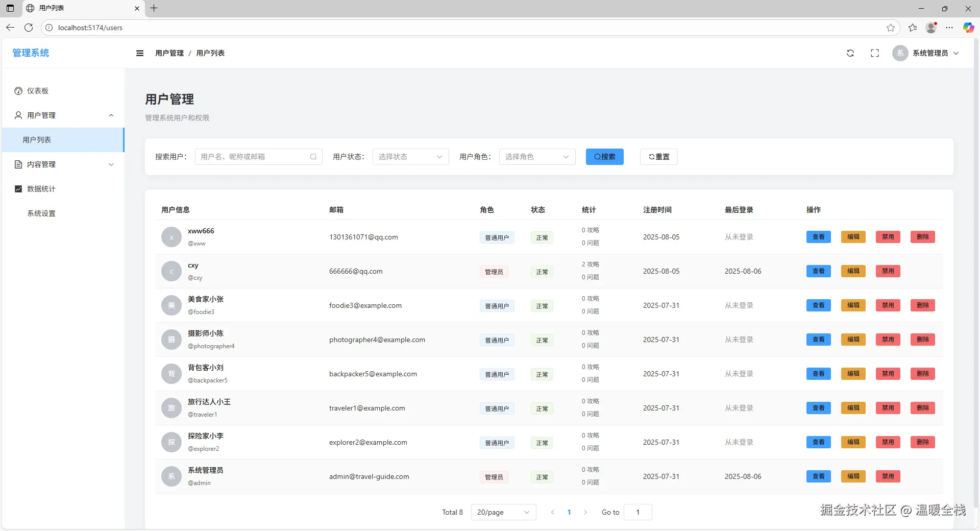
Task: Click the refresh icon in the app header
Action: [x=850, y=53]
